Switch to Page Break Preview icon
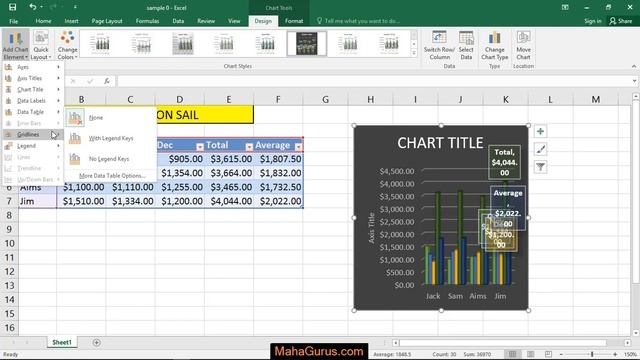The image size is (640, 360). point(548,354)
